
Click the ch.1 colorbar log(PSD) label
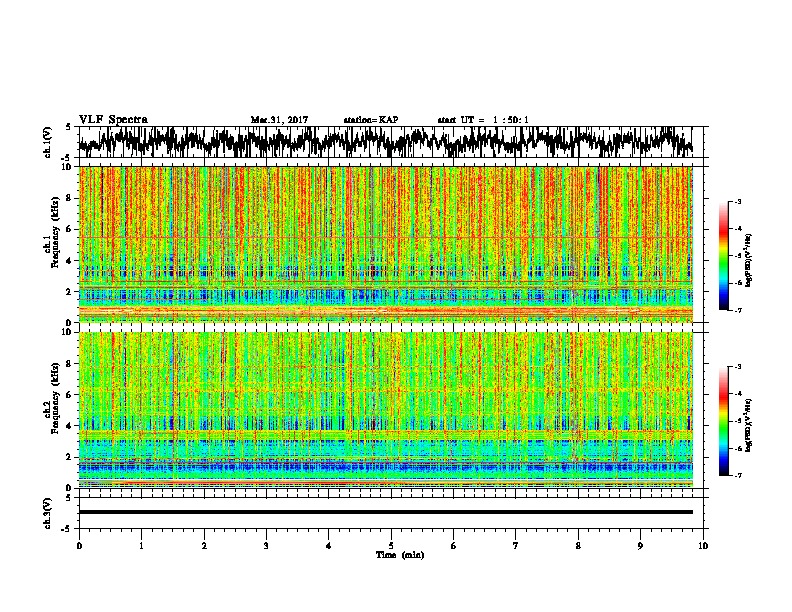749,261
